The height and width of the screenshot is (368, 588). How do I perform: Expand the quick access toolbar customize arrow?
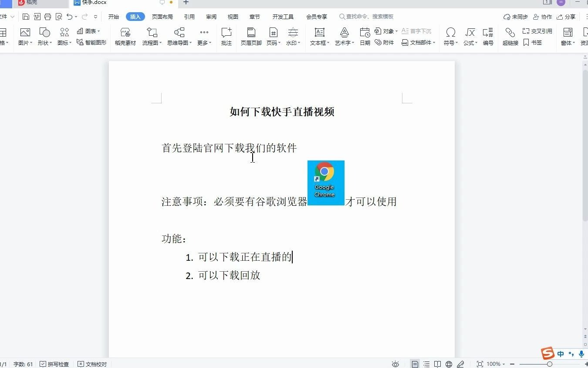(x=96, y=17)
